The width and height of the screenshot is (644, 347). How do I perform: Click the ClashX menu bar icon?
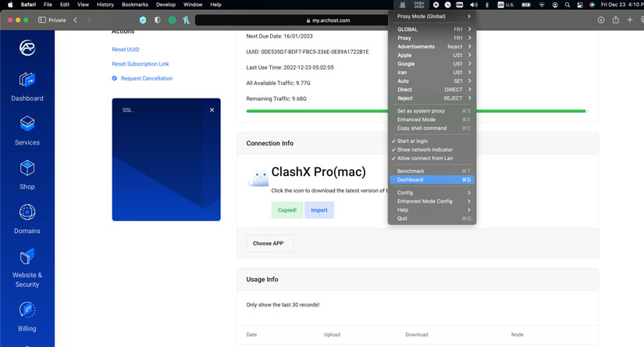(403, 5)
